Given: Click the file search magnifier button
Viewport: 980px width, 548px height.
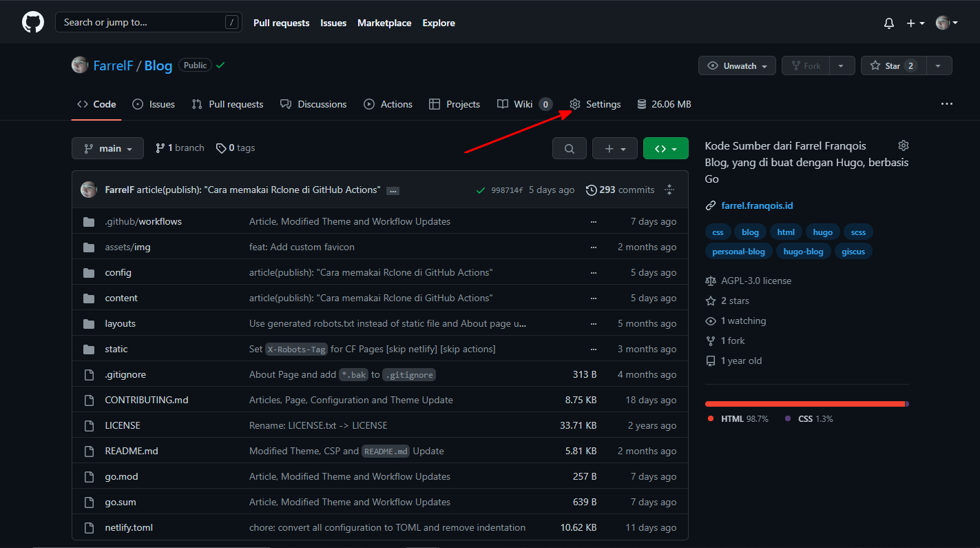Looking at the screenshot, I should click(570, 148).
